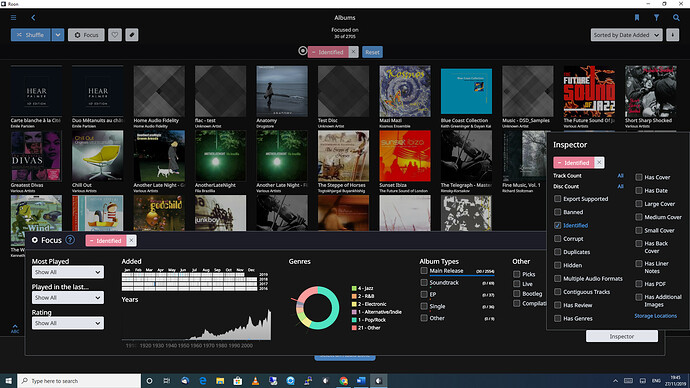Click the focus circle icon beside Identified chip
The width and height of the screenshot is (690, 388).
coord(302,51)
